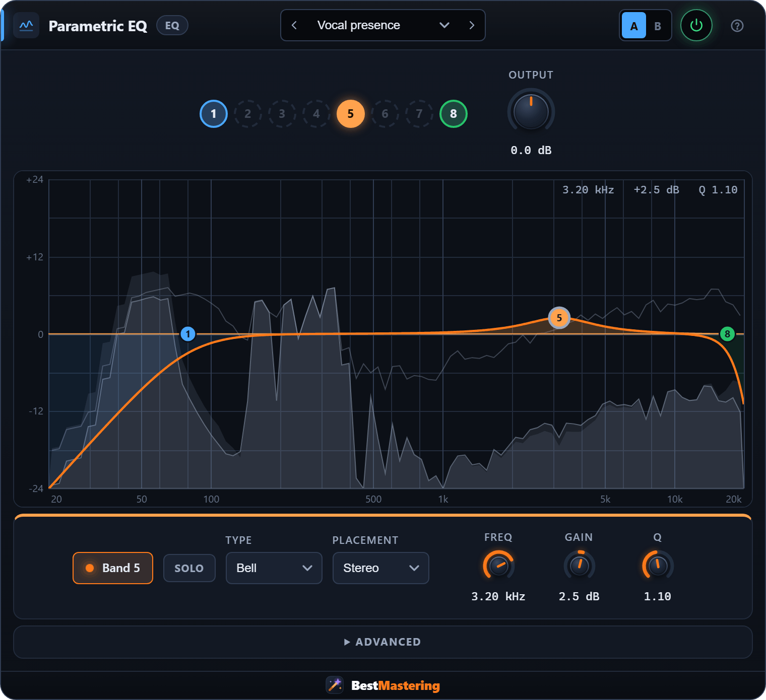Go to the previous preset with left arrow
Viewport: 766px width, 700px height.
tap(294, 25)
